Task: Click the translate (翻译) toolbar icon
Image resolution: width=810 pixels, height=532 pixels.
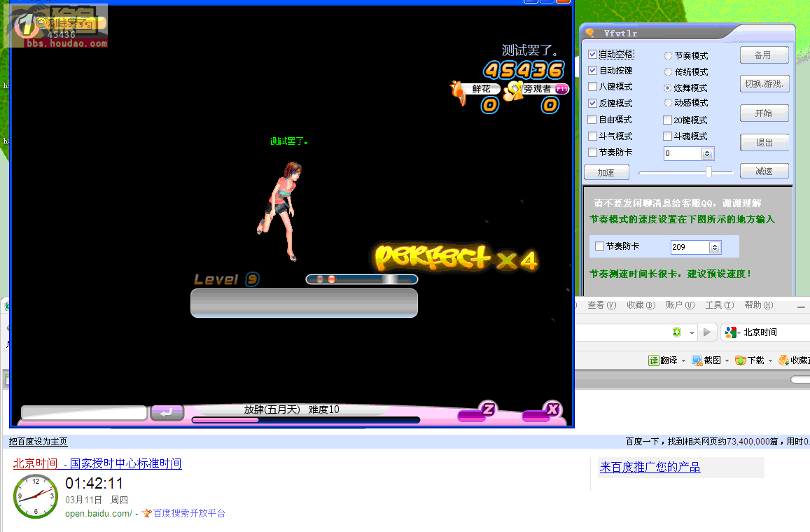Action: coord(653,360)
